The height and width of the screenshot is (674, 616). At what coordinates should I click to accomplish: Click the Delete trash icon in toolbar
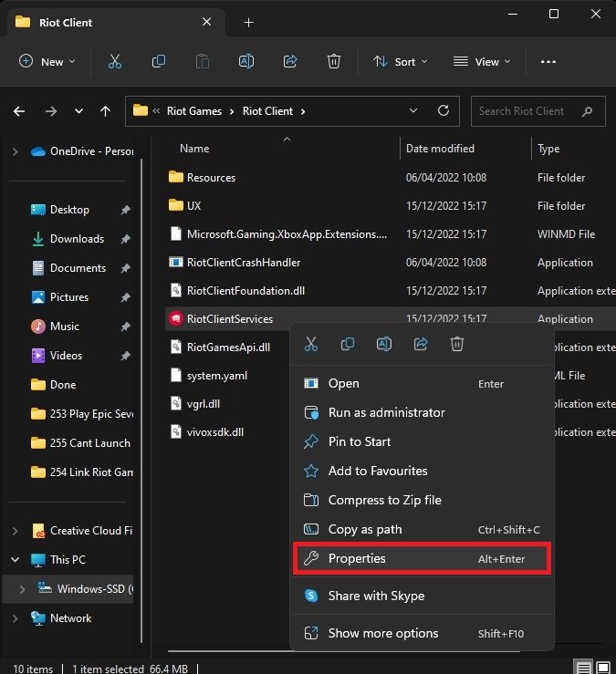(x=334, y=61)
